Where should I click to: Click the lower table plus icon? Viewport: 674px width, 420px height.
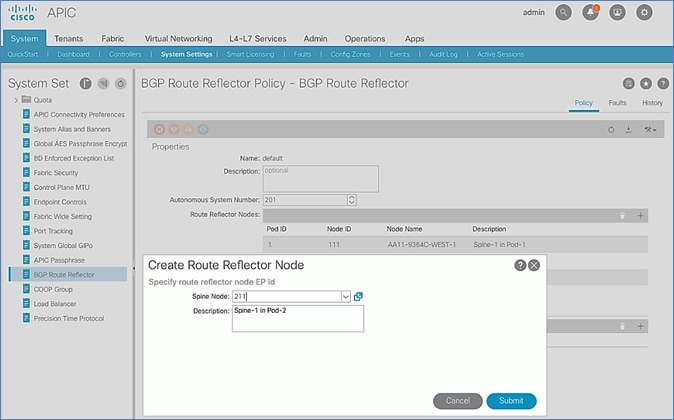click(640, 326)
